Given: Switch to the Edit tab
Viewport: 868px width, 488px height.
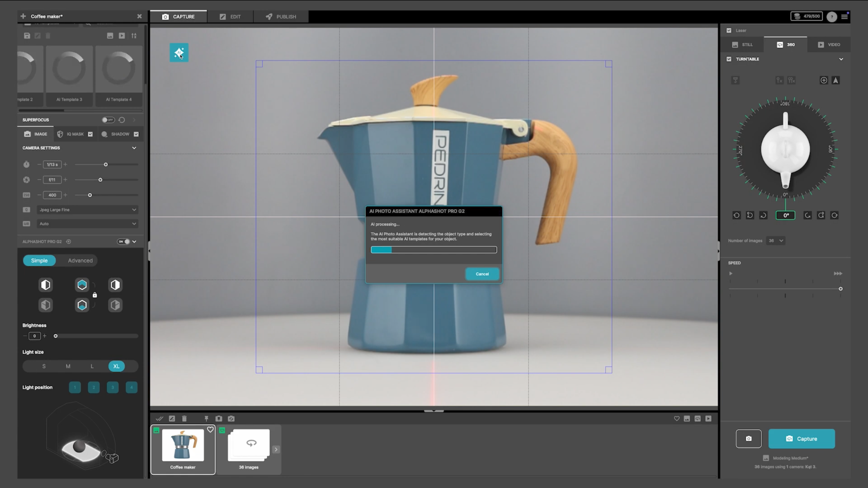Looking at the screenshot, I should 230,17.
